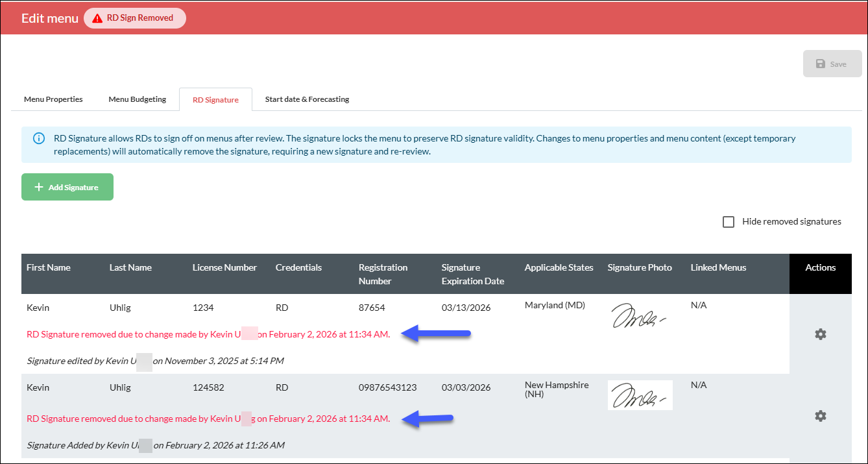The height and width of the screenshot is (464, 868).
Task: Click the Applicable States column header
Action: click(x=559, y=267)
